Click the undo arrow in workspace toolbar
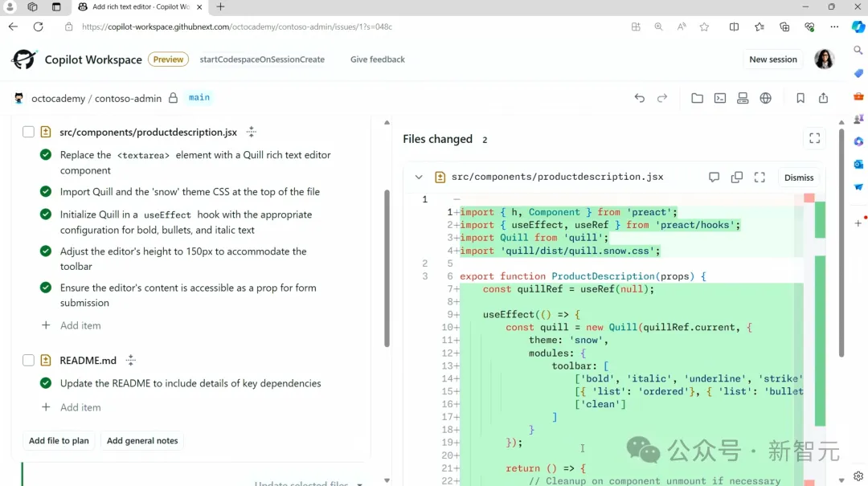868x486 pixels. click(640, 98)
